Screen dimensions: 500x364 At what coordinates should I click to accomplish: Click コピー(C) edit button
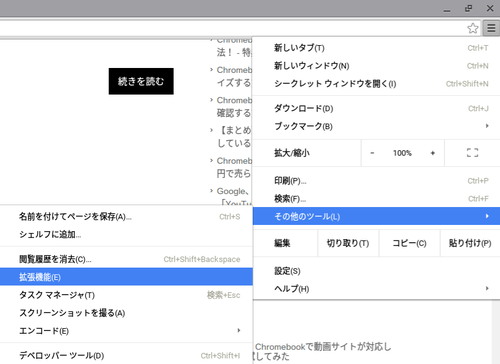click(409, 243)
